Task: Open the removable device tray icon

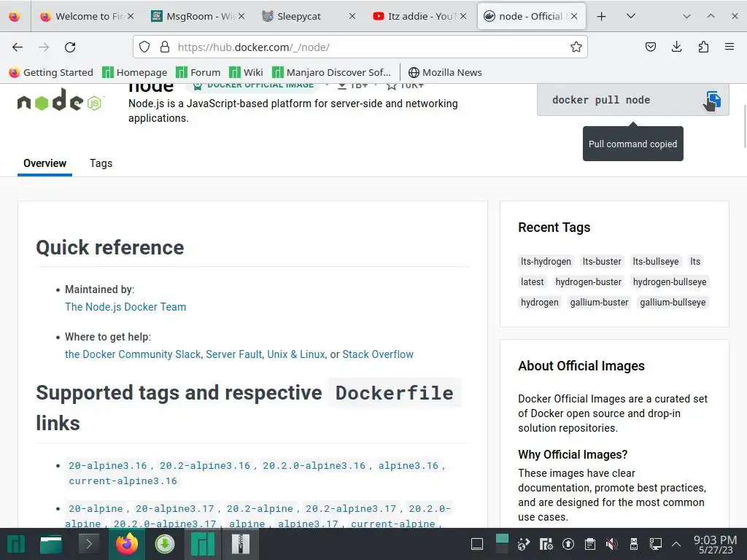Action: click(x=634, y=544)
